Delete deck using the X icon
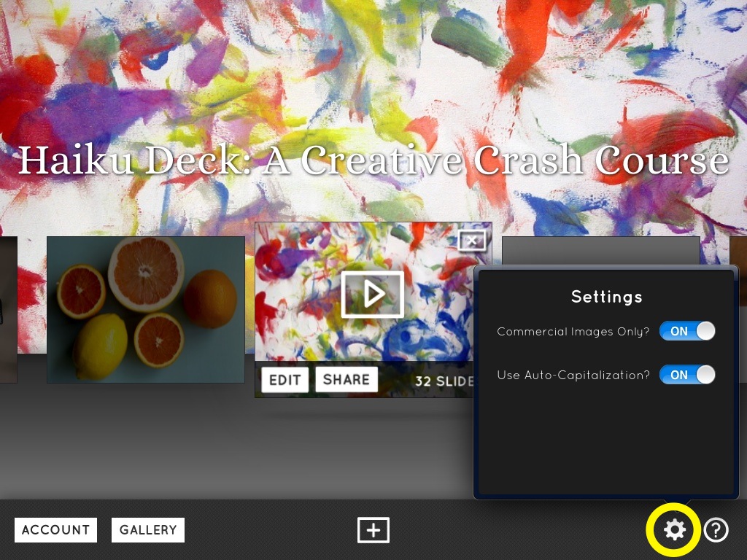Screen dimensions: 747x560 (472, 241)
